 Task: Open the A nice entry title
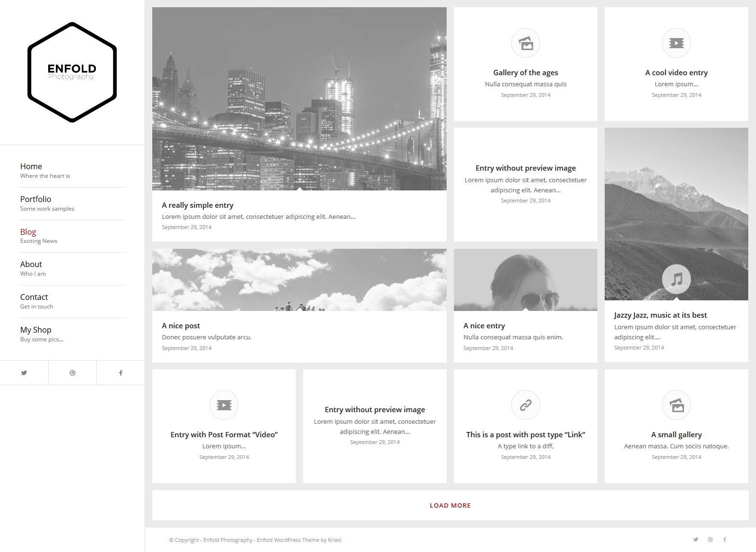click(x=484, y=325)
